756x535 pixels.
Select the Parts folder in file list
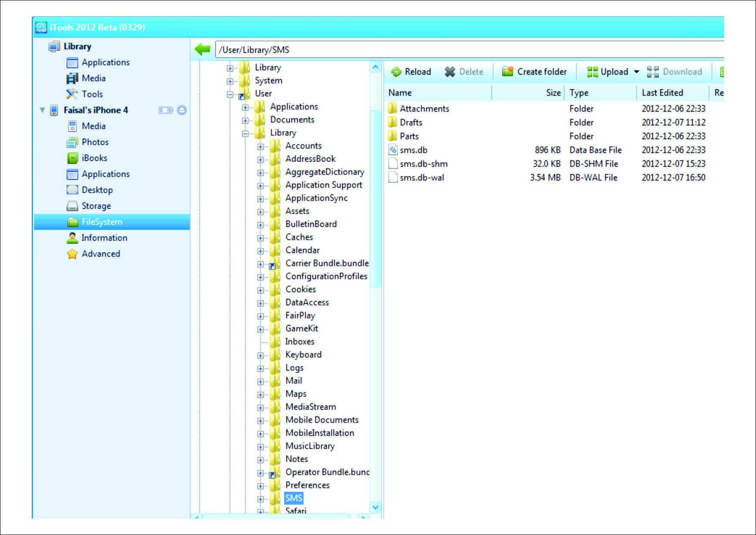point(409,137)
